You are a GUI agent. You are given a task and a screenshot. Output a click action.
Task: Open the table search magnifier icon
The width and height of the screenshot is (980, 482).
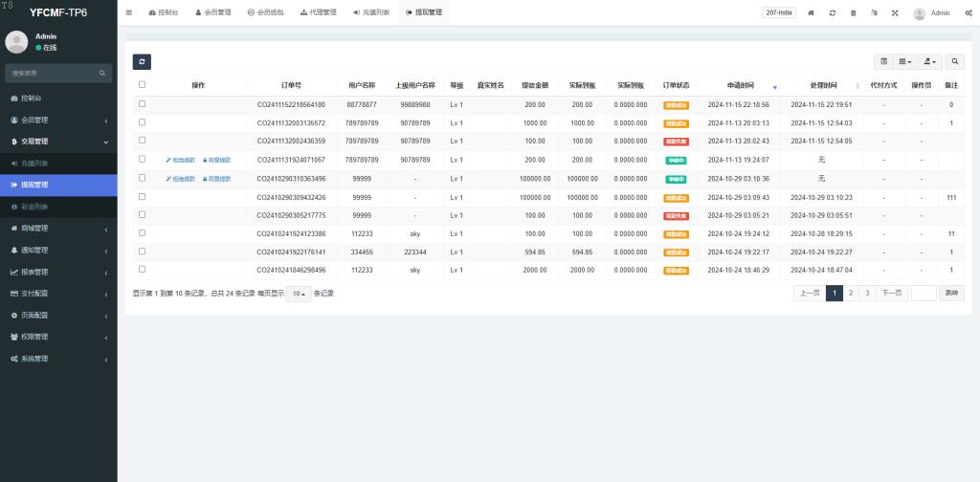[954, 61]
